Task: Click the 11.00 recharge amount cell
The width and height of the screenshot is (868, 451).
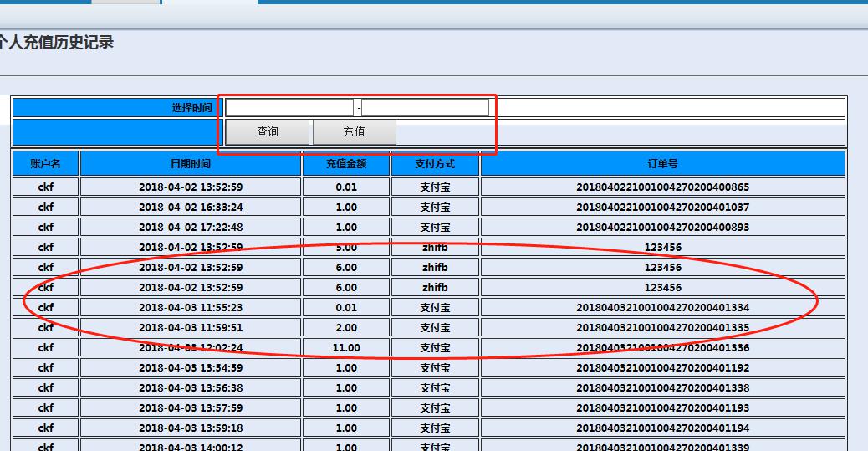Action: pyautogui.click(x=346, y=348)
